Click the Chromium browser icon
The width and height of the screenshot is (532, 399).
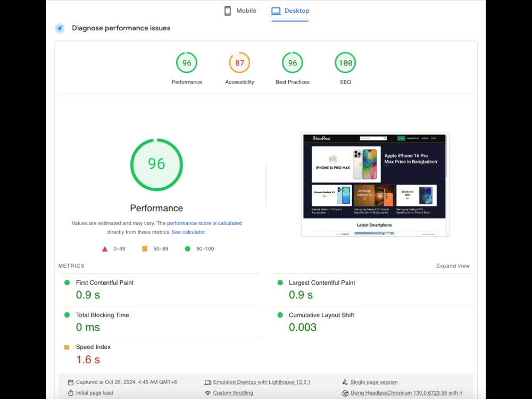click(x=345, y=393)
